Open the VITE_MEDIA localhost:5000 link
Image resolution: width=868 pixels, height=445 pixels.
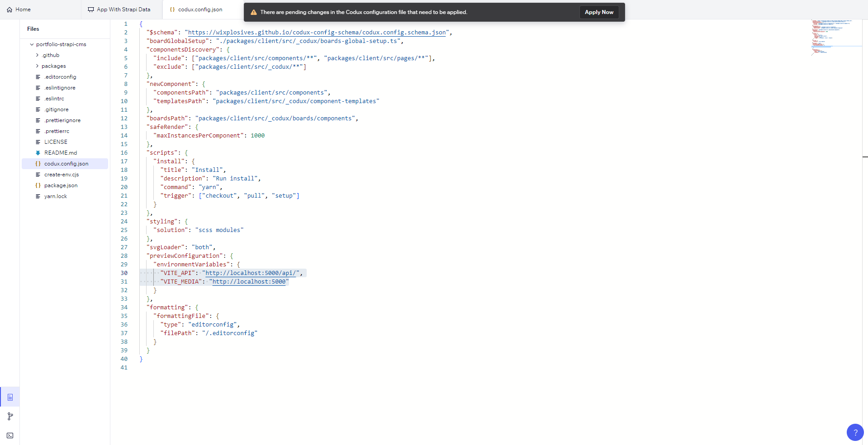[x=249, y=282]
